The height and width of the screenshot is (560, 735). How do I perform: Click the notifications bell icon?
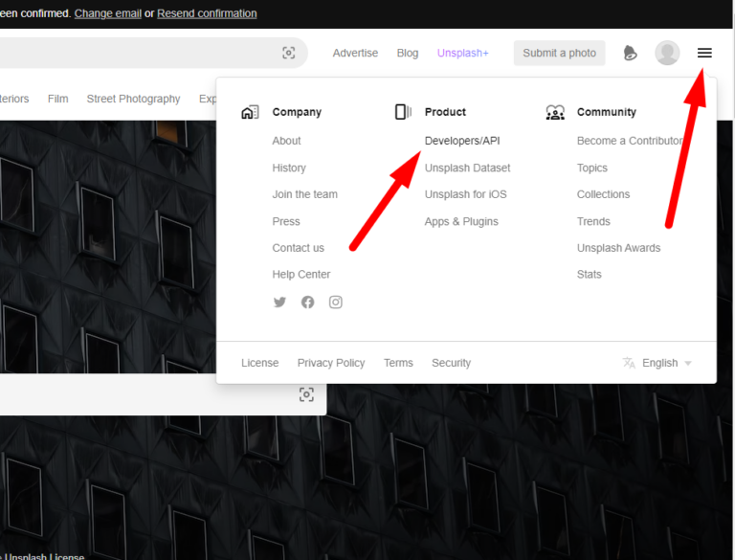[x=630, y=53]
